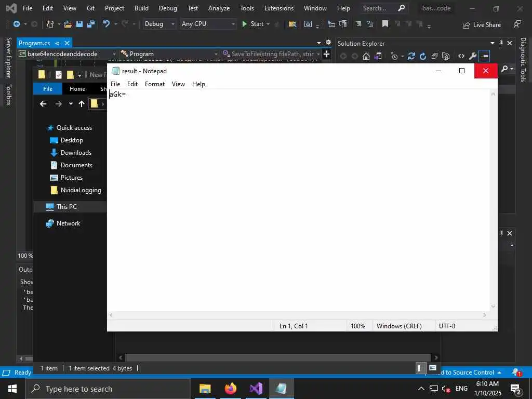
Task: Open the Diagnostic Tools side tab
Action: pyautogui.click(x=523, y=60)
